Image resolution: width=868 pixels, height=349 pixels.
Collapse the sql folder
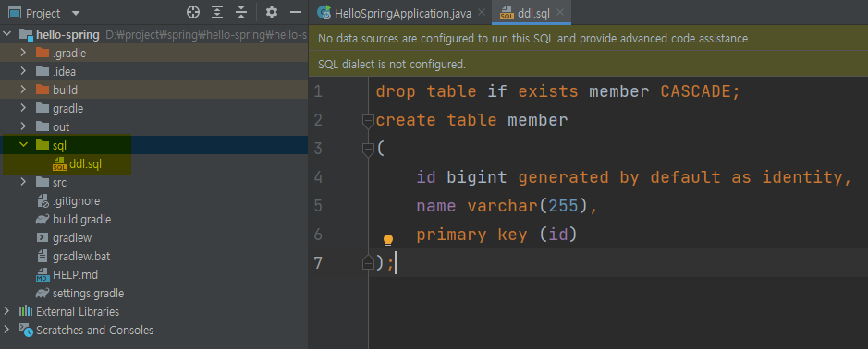(23, 145)
